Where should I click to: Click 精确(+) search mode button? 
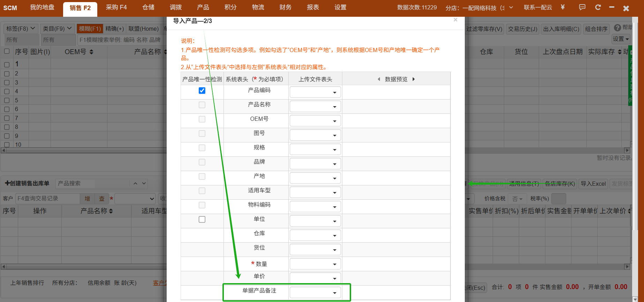[x=115, y=29]
